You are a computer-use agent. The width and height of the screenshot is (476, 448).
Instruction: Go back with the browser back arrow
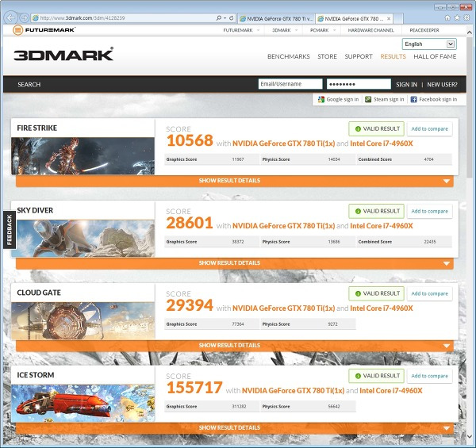pos(11,18)
